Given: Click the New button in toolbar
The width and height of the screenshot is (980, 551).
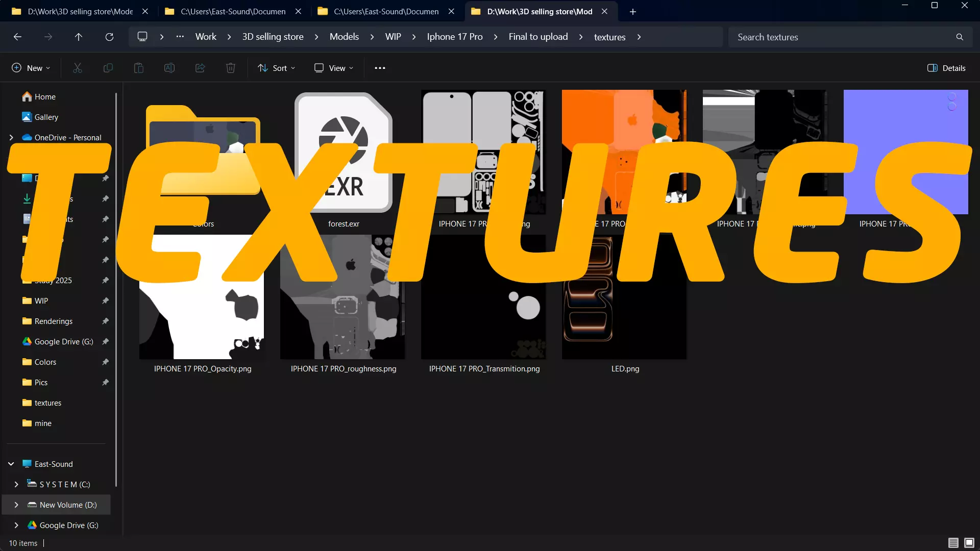Looking at the screenshot, I should [31, 68].
